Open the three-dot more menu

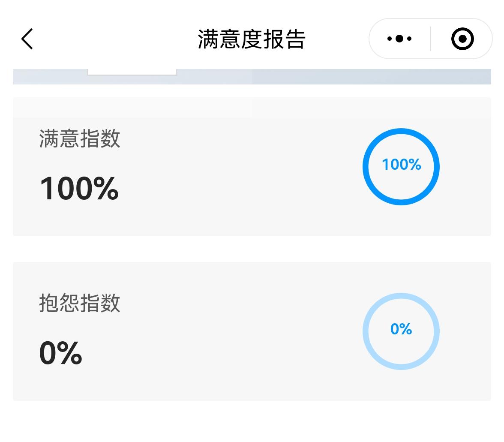pyautogui.click(x=399, y=39)
